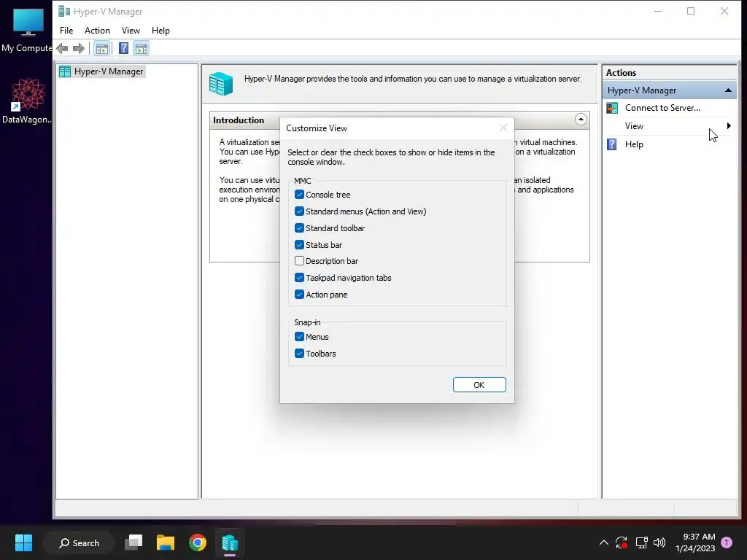Open the View menu in menu bar
747x560 pixels.
131,31
